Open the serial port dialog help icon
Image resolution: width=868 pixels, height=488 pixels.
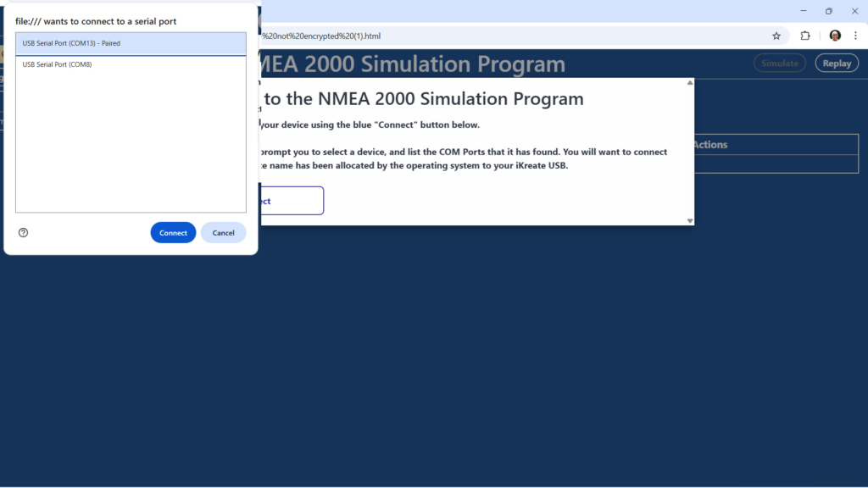23,233
